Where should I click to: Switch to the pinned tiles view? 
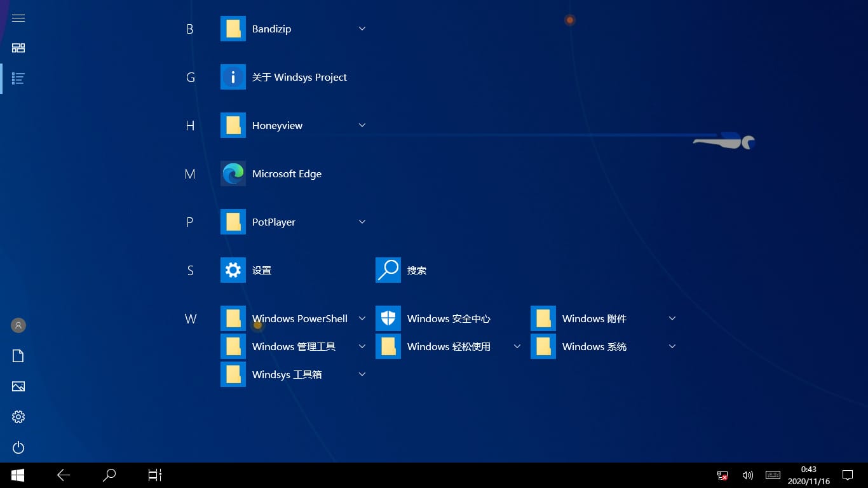pos(18,48)
